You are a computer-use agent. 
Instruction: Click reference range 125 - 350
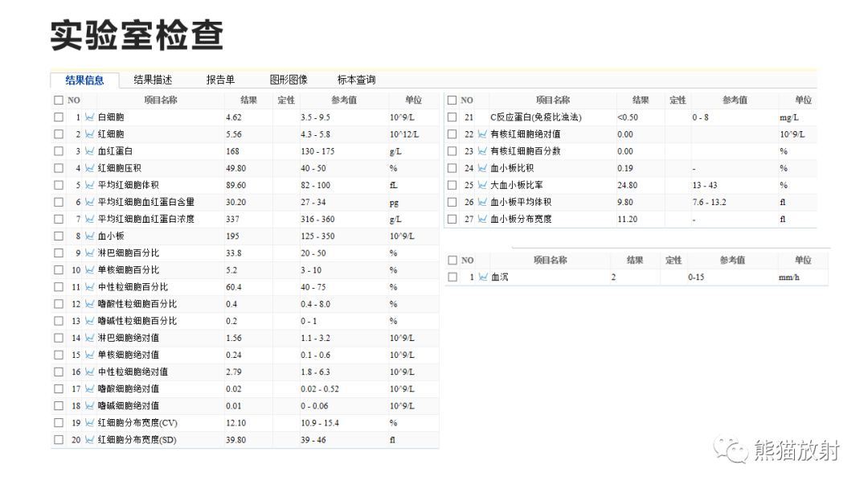[x=317, y=236]
